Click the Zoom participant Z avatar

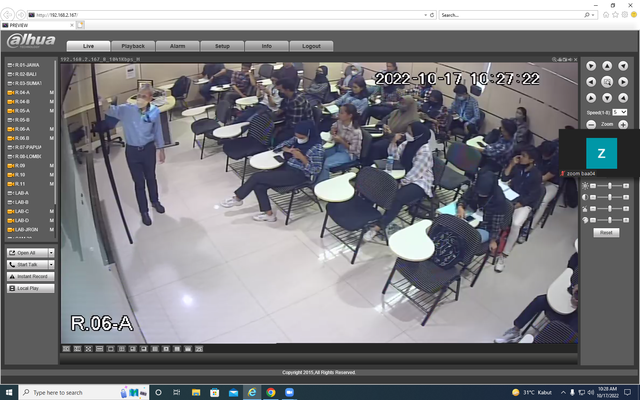tap(601, 153)
